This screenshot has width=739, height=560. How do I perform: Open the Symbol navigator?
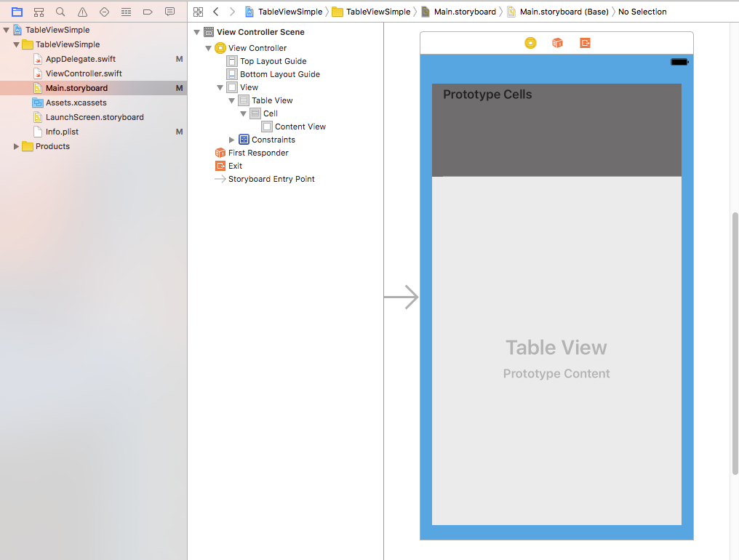click(39, 12)
